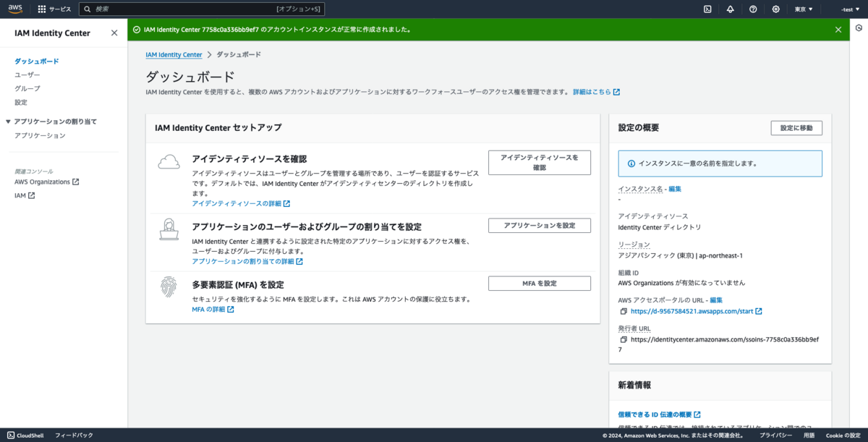Open 詳細はこちら link

pyautogui.click(x=596, y=92)
